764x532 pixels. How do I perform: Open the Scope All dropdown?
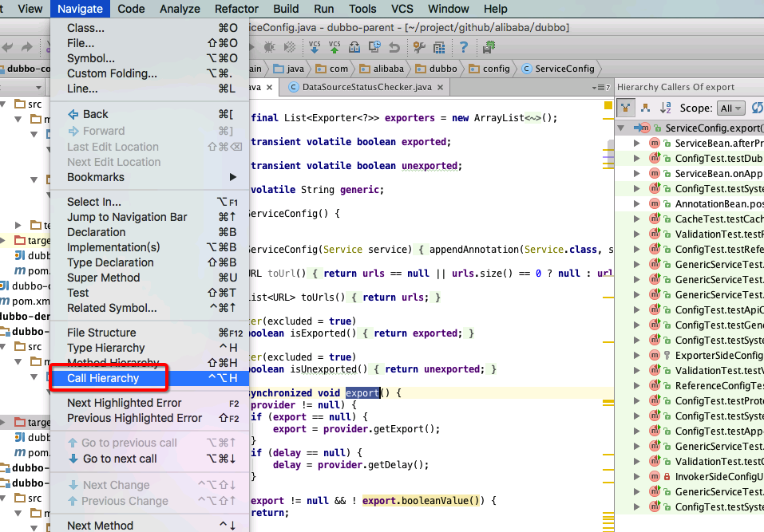coord(730,108)
